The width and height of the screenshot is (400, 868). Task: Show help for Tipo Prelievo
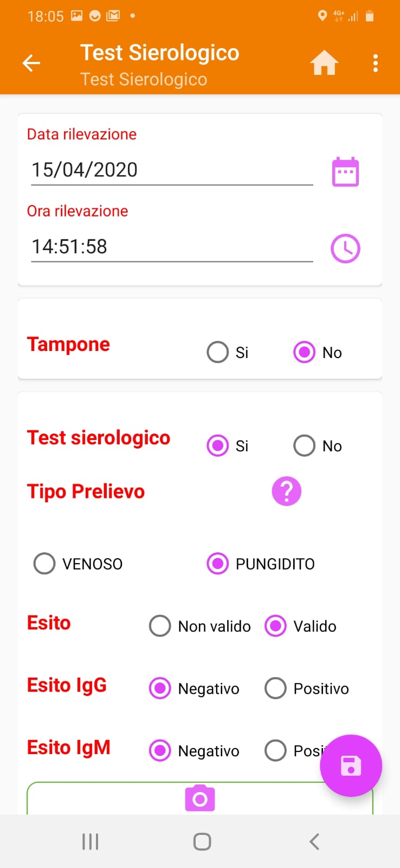tap(286, 492)
